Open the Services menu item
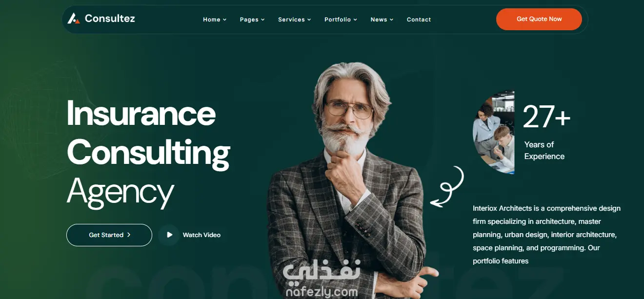 pos(291,20)
